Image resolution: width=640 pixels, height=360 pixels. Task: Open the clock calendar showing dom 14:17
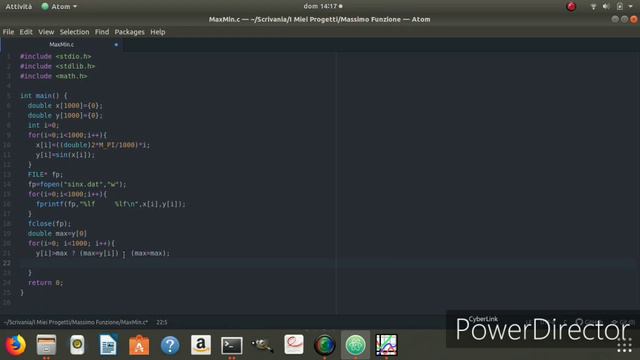click(322, 7)
